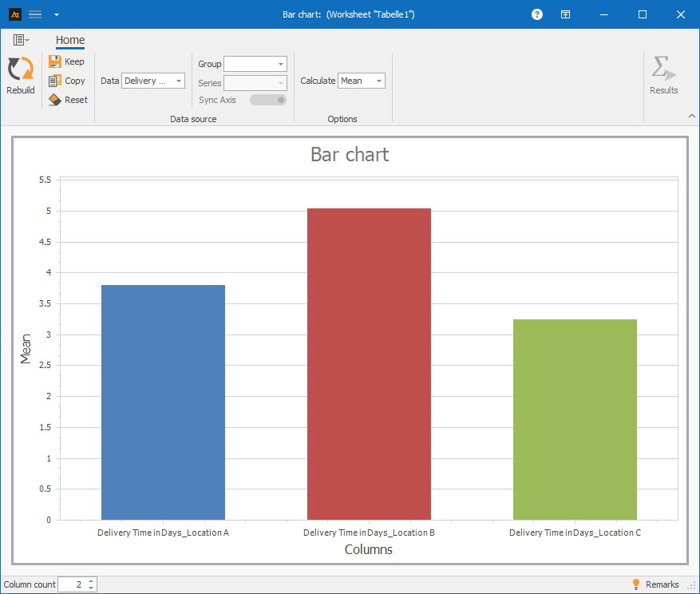
Task: Click the Keep save icon
Action: [55, 61]
